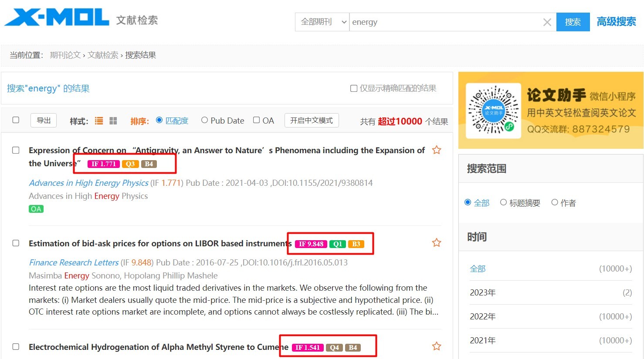Go to 期刊论文 breadcrumb
The height and width of the screenshot is (359, 644).
tap(65, 55)
